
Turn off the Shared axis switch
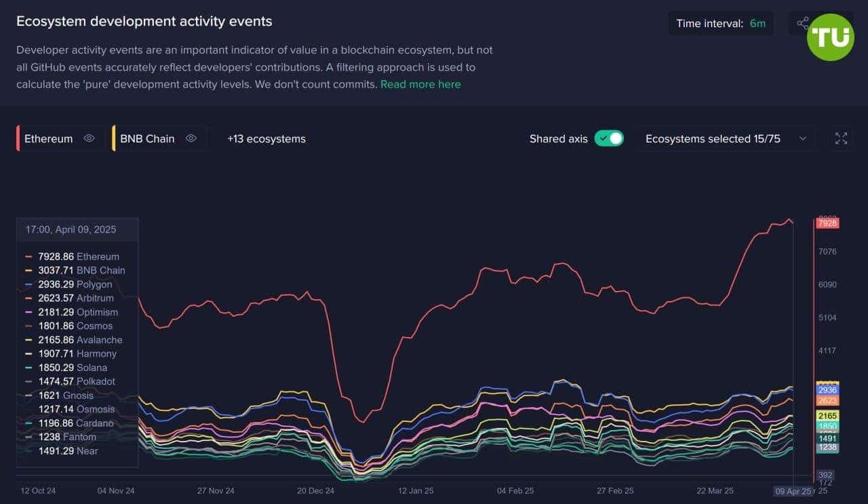tap(609, 138)
